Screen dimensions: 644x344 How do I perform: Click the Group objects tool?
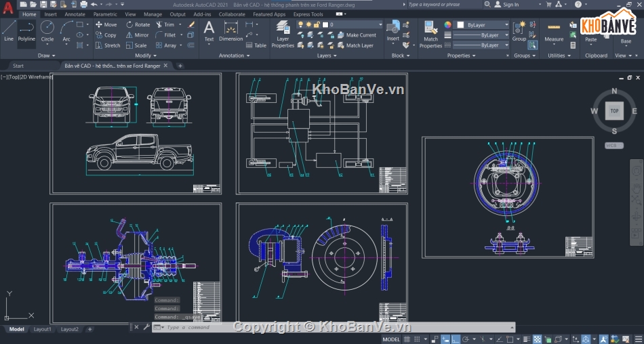519,31
